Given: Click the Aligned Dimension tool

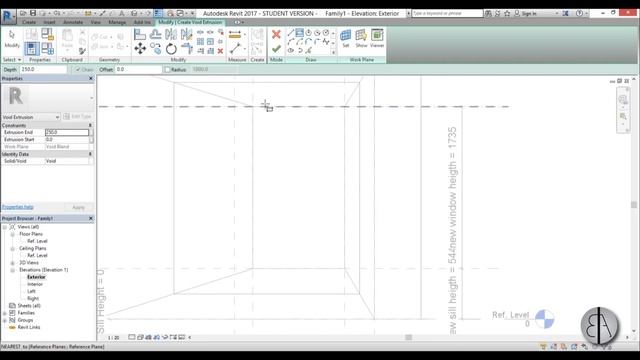Looking at the screenshot, I should click(x=235, y=35).
